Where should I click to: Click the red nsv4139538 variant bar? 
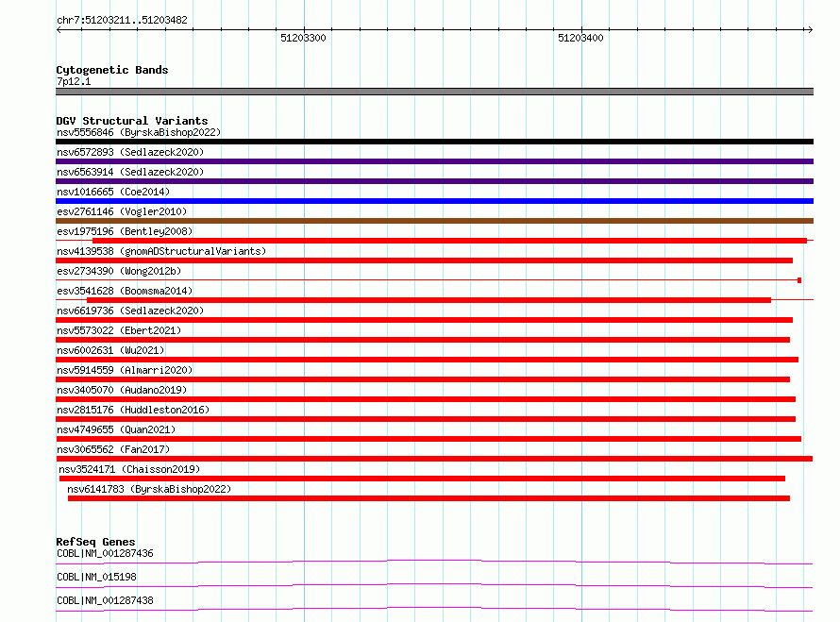(425, 261)
